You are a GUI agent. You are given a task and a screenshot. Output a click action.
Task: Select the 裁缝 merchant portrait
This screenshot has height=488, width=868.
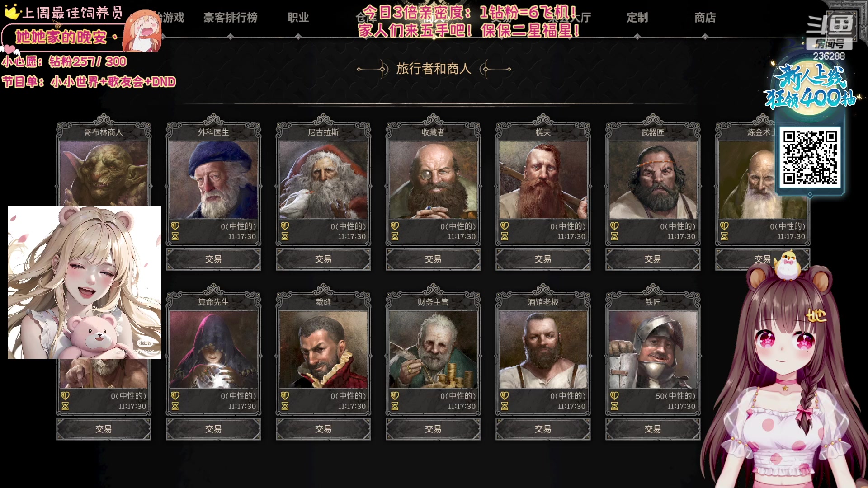point(323,349)
